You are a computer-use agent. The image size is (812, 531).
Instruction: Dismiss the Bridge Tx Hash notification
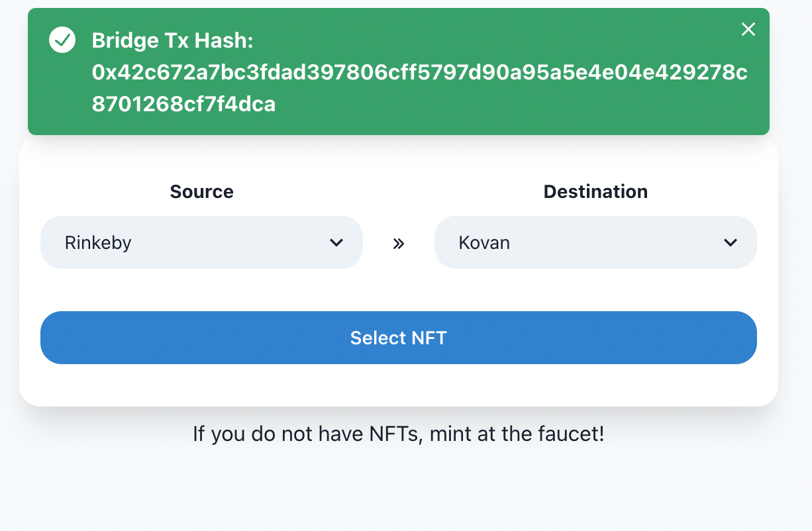click(x=748, y=29)
